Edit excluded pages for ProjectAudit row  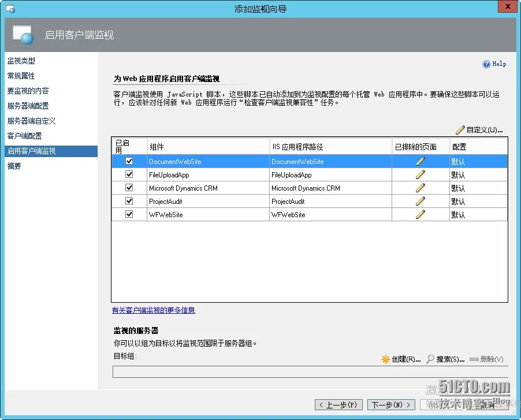[420, 201]
